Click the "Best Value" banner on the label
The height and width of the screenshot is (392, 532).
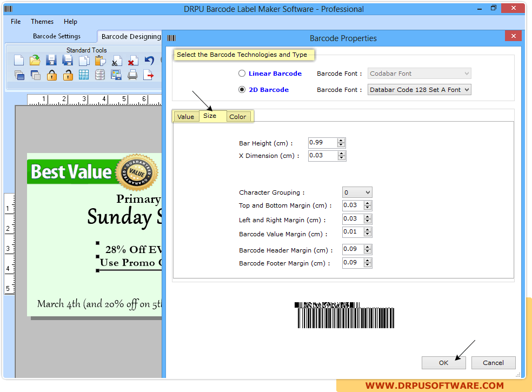(x=71, y=172)
